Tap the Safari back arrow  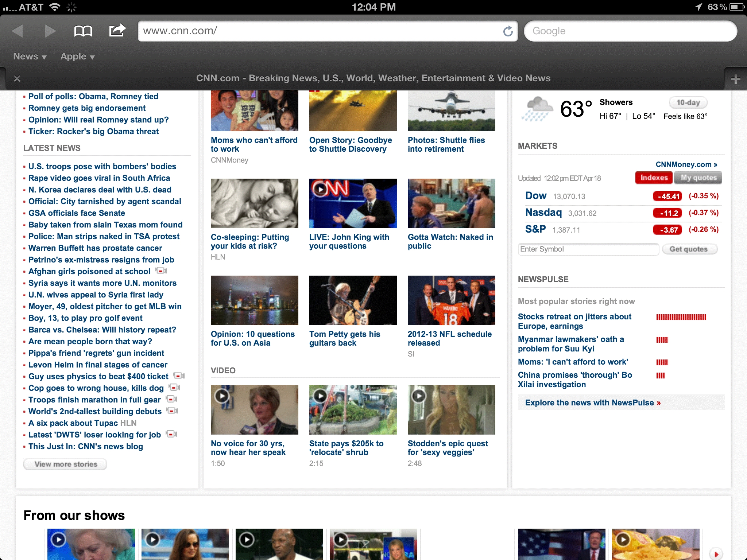click(x=17, y=31)
